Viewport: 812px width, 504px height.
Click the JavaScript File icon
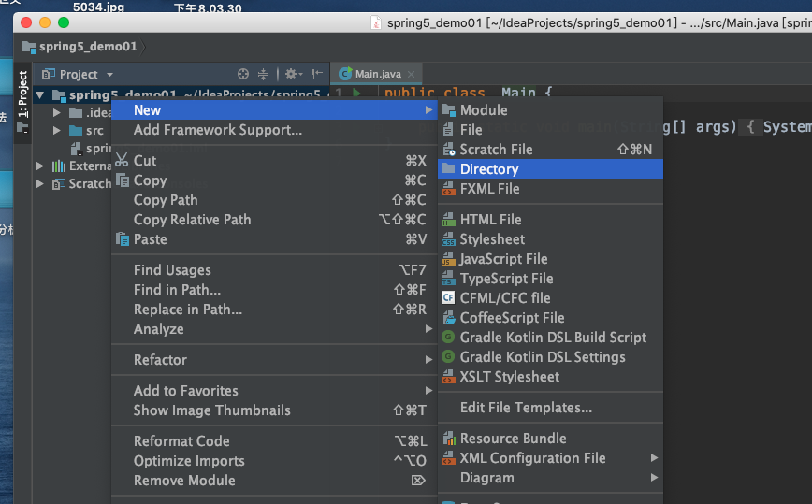coord(448,259)
